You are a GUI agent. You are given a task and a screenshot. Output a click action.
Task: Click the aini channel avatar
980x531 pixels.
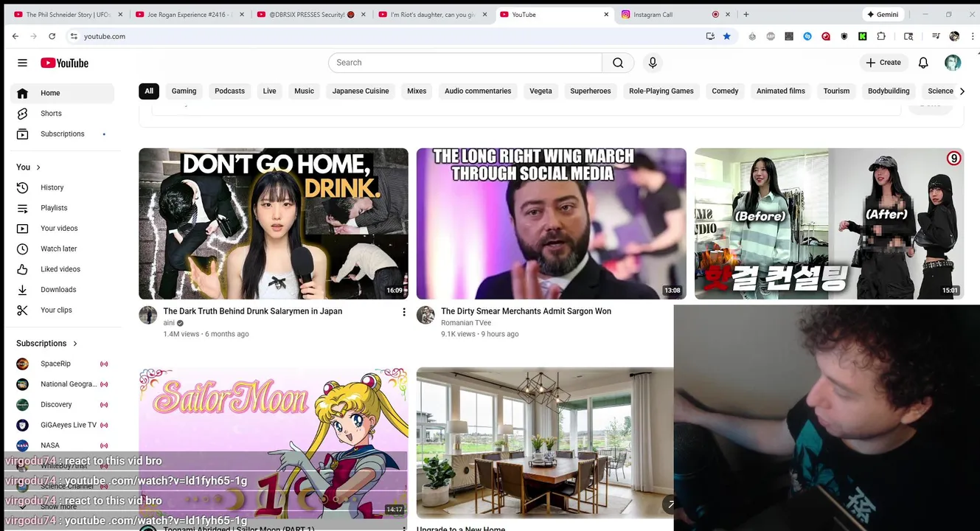(x=148, y=315)
